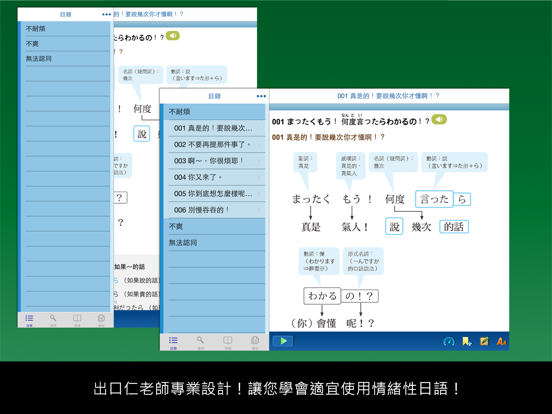Expand 不耐煩 category in back window

[65, 29]
